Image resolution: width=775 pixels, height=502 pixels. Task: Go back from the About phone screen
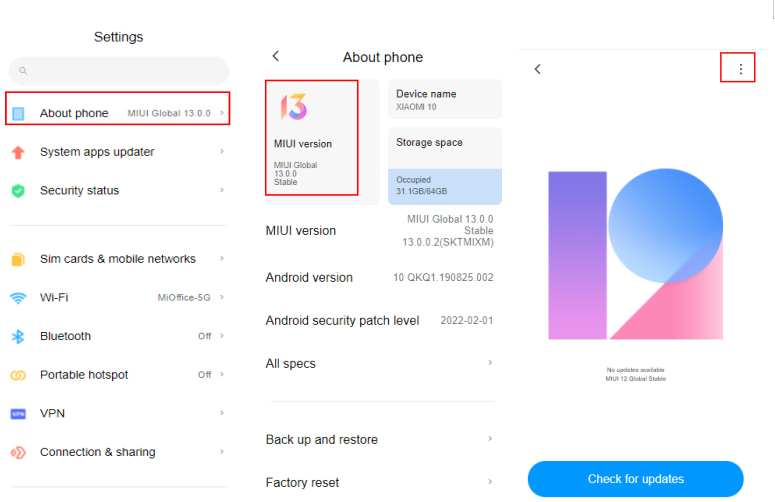click(x=276, y=57)
